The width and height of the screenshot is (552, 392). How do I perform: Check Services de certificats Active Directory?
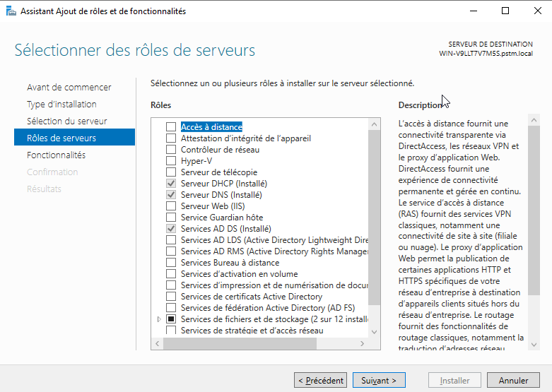click(170, 297)
